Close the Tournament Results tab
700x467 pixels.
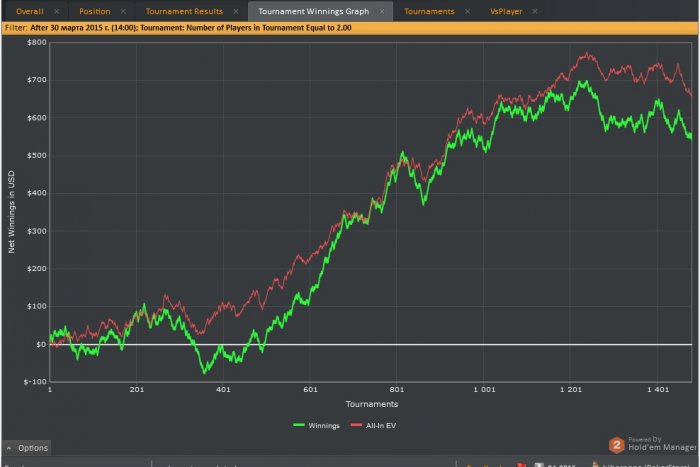tap(236, 11)
